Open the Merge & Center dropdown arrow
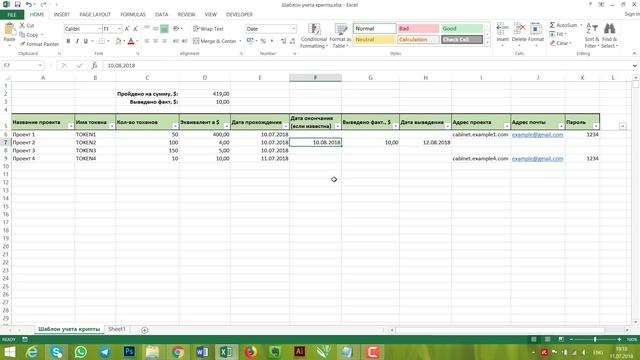This screenshot has height=360, width=640. coord(240,41)
